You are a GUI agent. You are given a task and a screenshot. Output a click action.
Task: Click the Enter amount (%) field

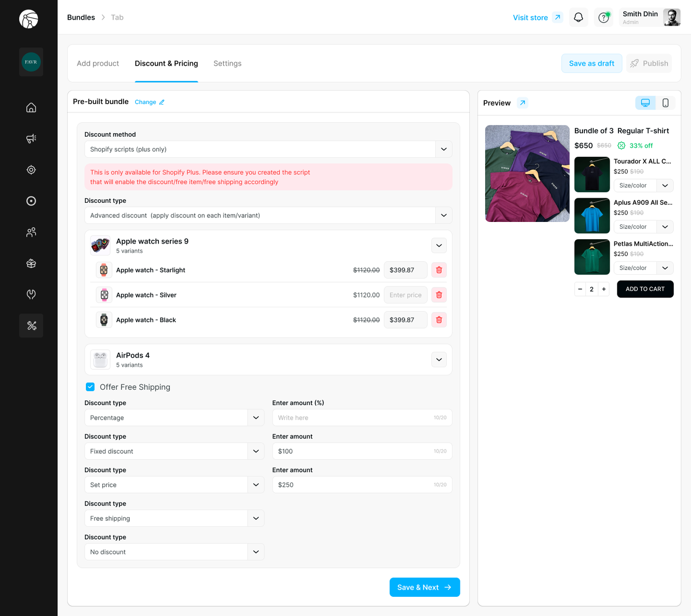(x=362, y=418)
